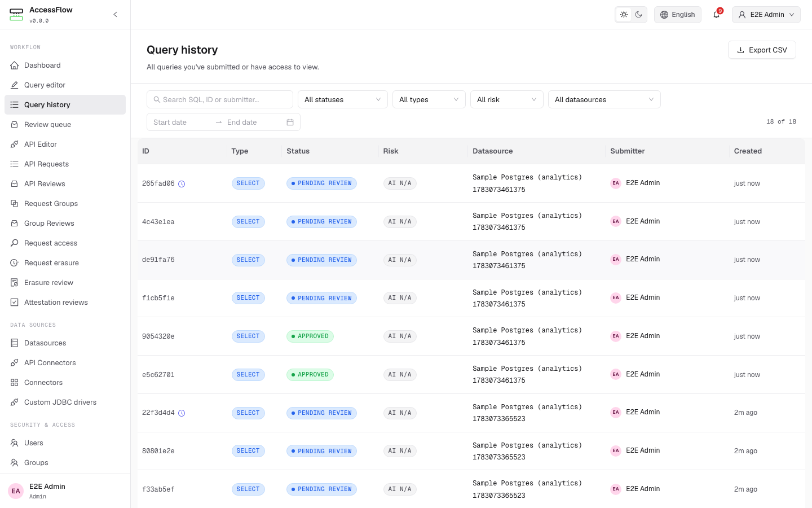
Task: Open query ID 4c43e1ea
Action: 158,222
